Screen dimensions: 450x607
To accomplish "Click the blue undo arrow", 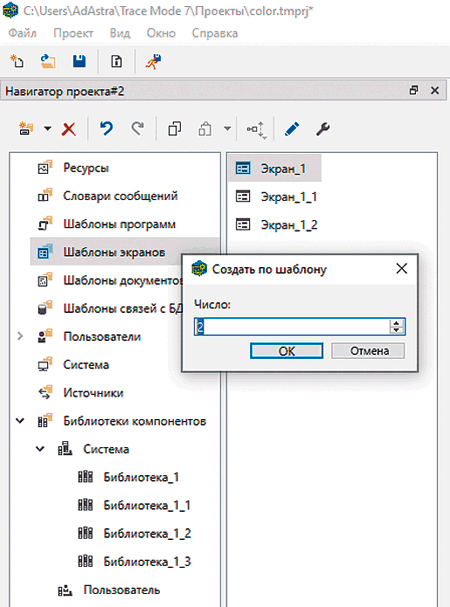I will (x=106, y=129).
